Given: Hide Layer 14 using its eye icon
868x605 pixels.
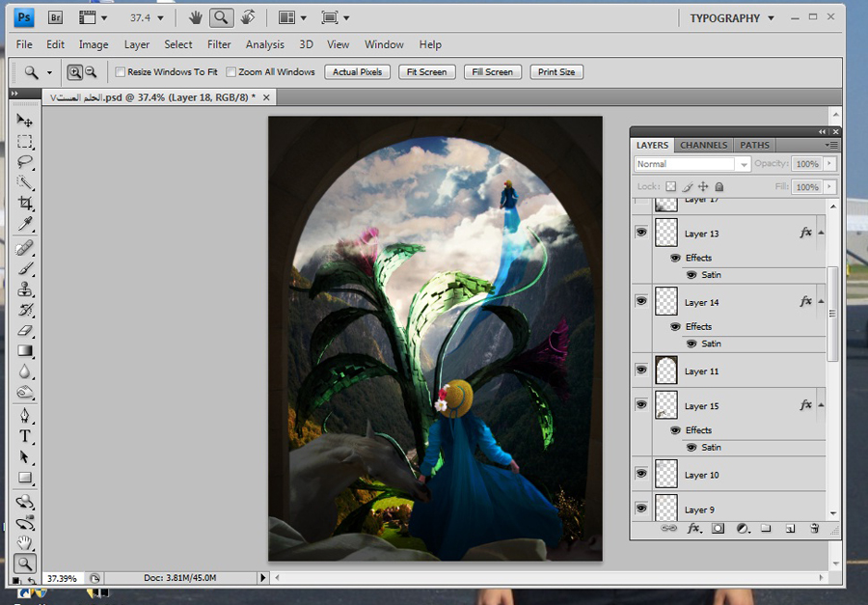Looking at the screenshot, I should pos(641,301).
